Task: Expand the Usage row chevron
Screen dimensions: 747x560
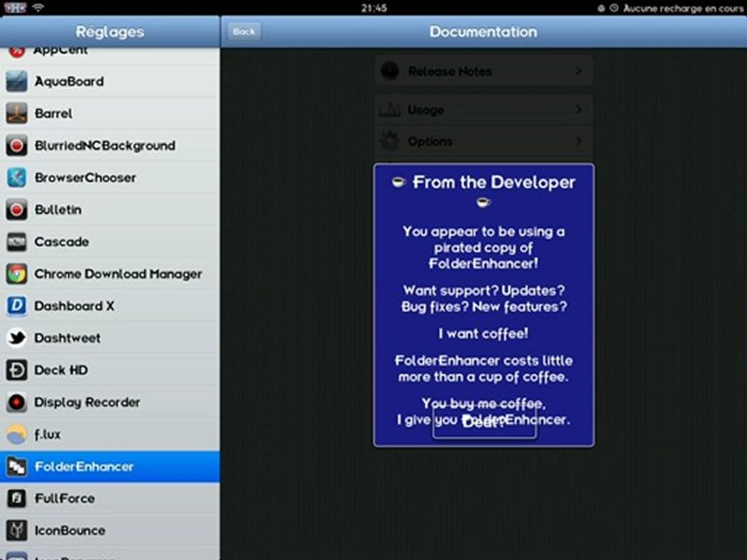Action: [578, 110]
